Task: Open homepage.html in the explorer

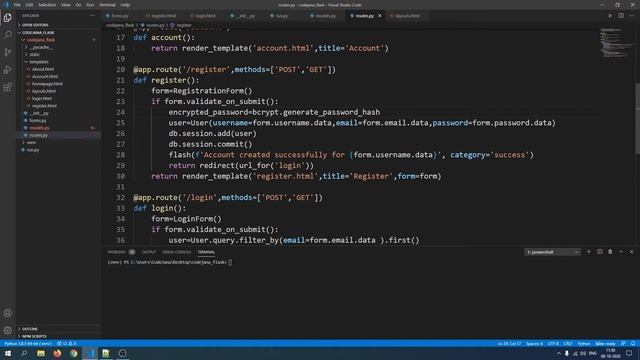Action: [x=47, y=84]
